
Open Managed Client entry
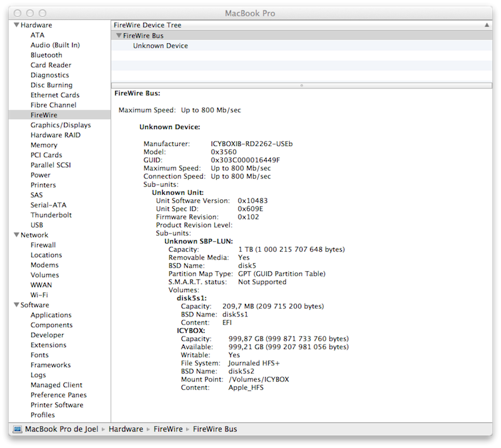(56, 385)
